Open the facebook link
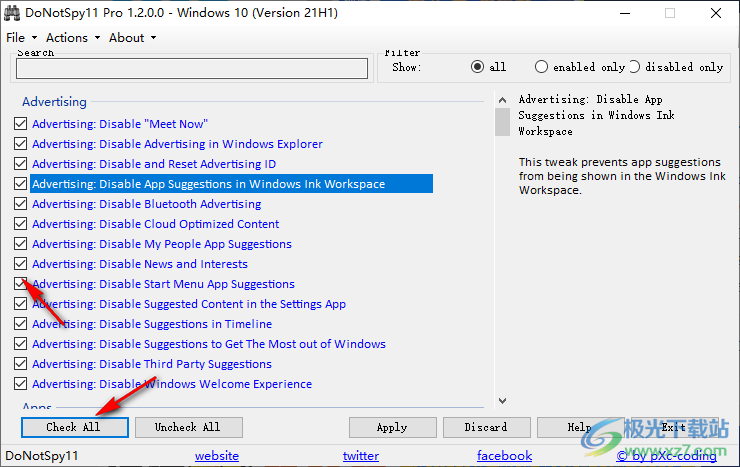The image size is (740, 467). (505, 456)
